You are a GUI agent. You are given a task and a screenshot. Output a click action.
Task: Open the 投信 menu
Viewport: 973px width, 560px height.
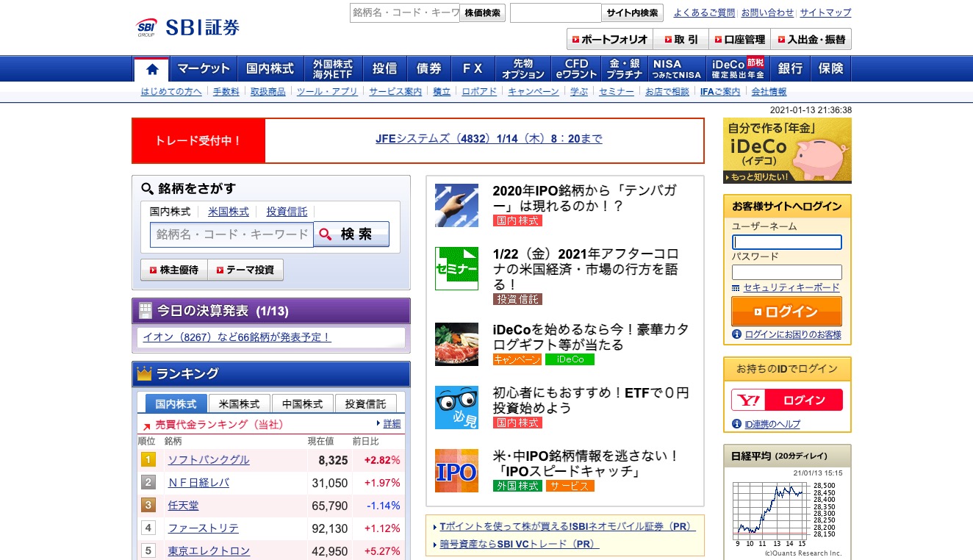pyautogui.click(x=385, y=69)
